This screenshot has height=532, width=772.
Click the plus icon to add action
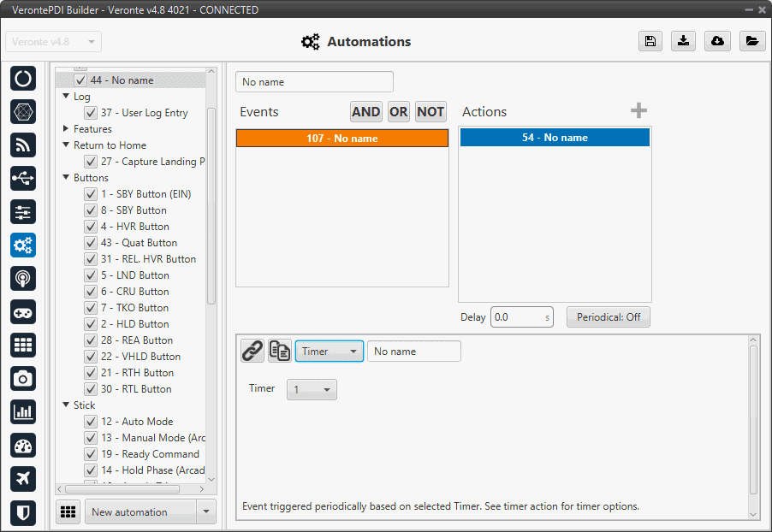[x=638, y=111]
